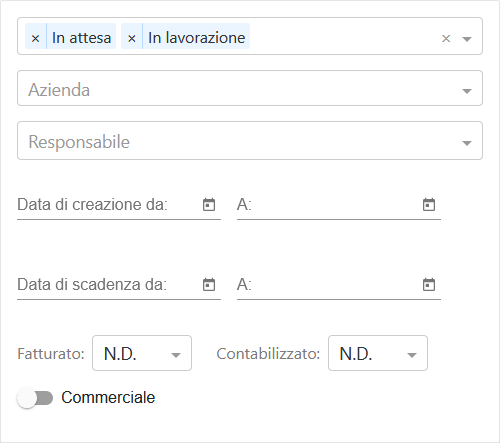Click the creation date 'A:' input field
This screenshot has height=443, width=500.
point(328,205)
